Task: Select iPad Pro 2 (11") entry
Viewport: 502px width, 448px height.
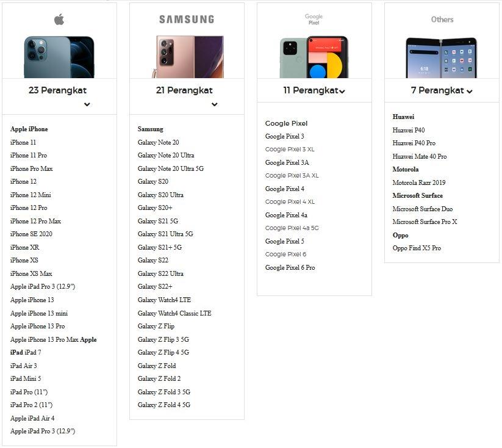Action: (x=31, y=405)
